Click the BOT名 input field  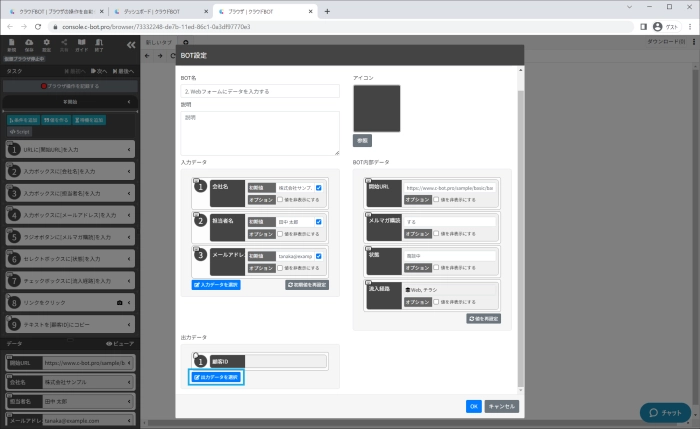tap(259, 91)
